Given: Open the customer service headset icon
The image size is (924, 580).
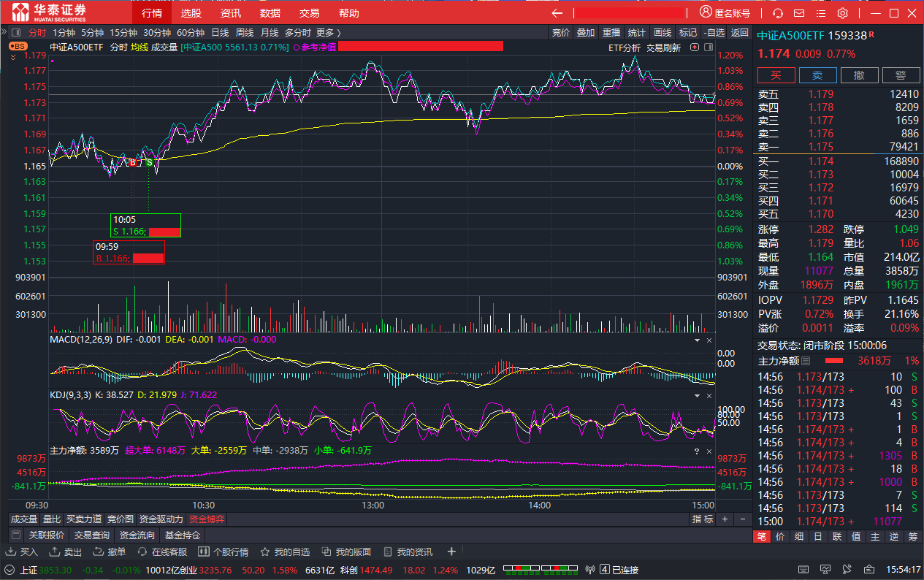Looking at the screenshot, I should pyautogui.click(x=778, y=13).
